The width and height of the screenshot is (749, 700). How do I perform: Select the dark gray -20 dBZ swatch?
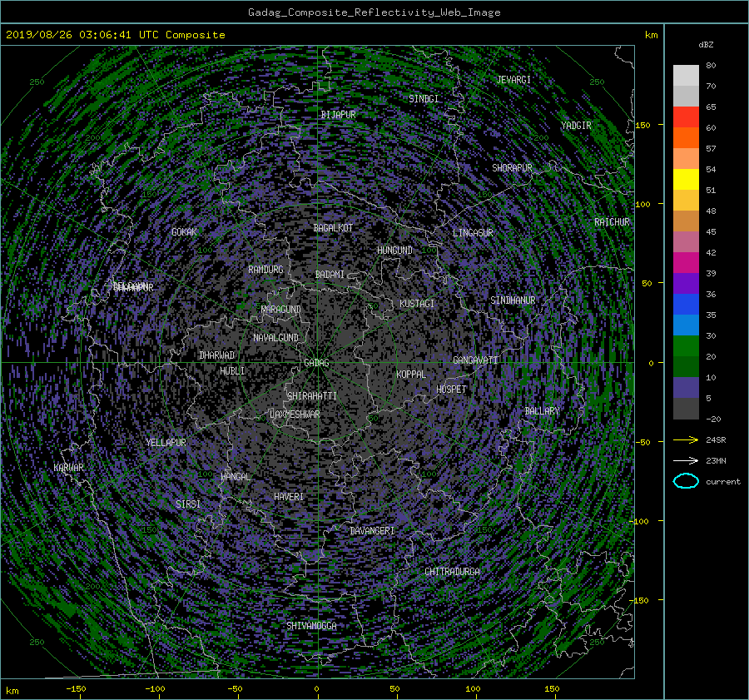coord(686,409)
